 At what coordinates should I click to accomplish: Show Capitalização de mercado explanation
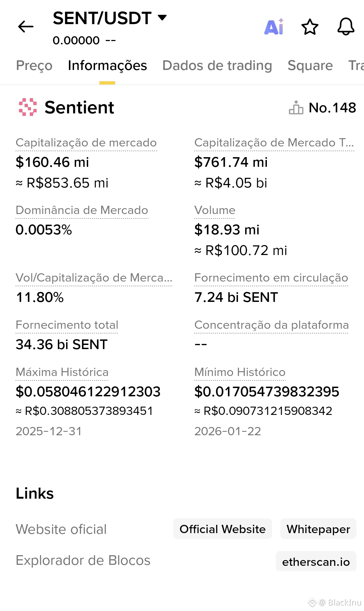point(86,143)
